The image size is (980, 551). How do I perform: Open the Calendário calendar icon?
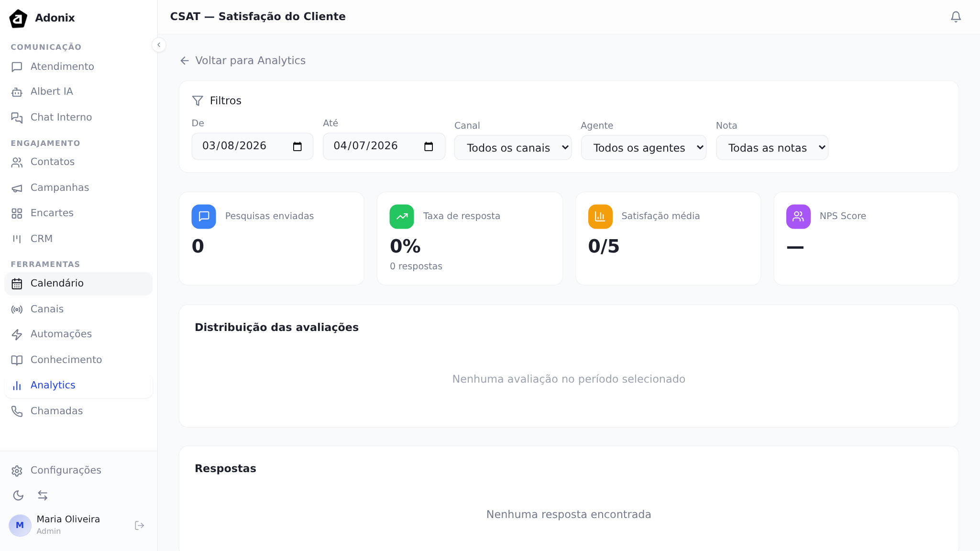click(17, 283)
